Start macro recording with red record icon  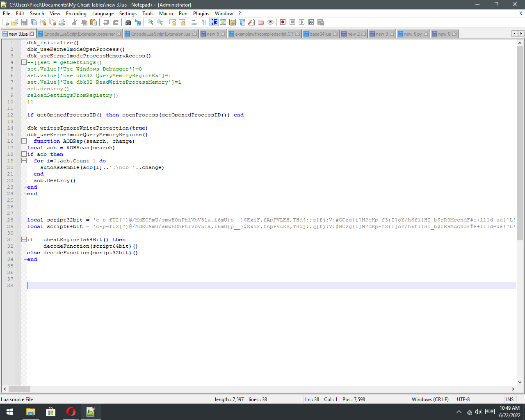click(283, 22)
